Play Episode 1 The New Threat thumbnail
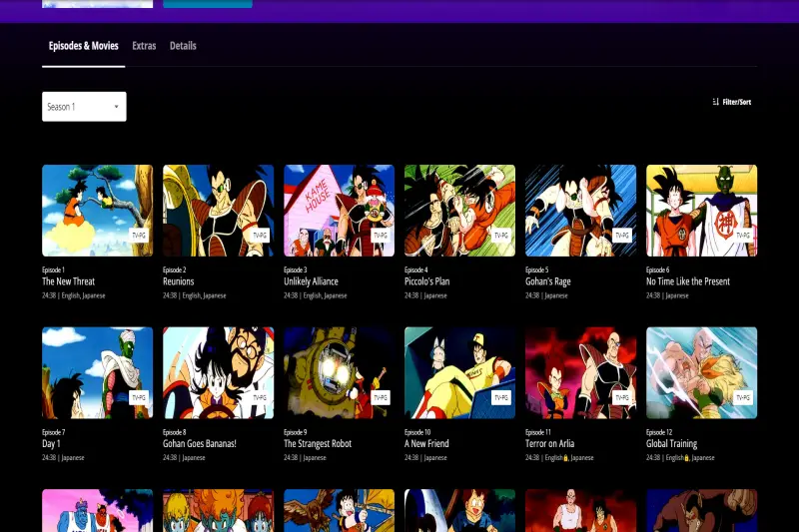 pyautogui.click(x=97, y=211)
